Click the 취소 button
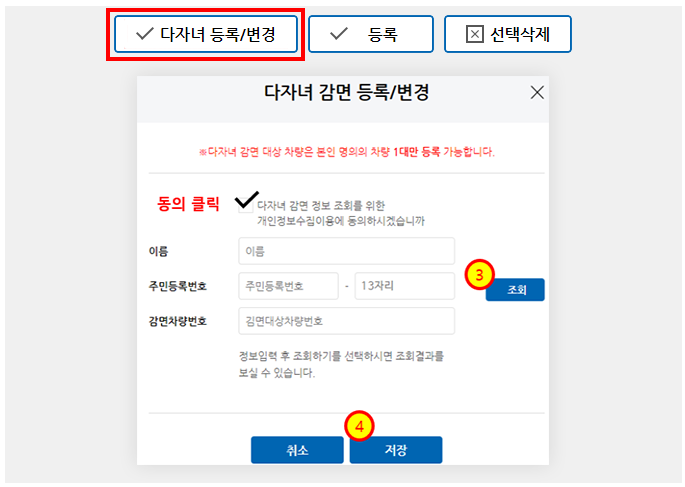The height and width of the screenshot is (487, 685). tap(297, 450)
